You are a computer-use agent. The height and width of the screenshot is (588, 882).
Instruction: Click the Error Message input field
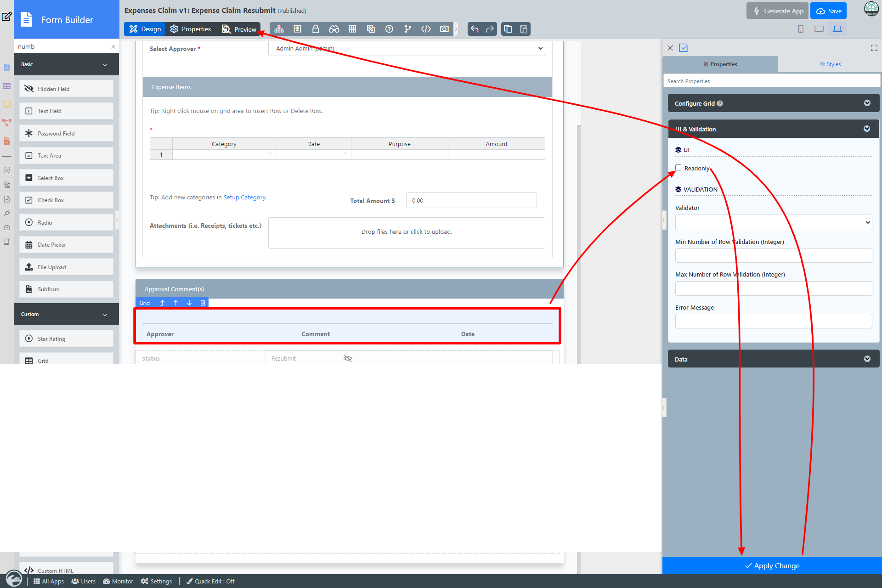pos(773,321)
